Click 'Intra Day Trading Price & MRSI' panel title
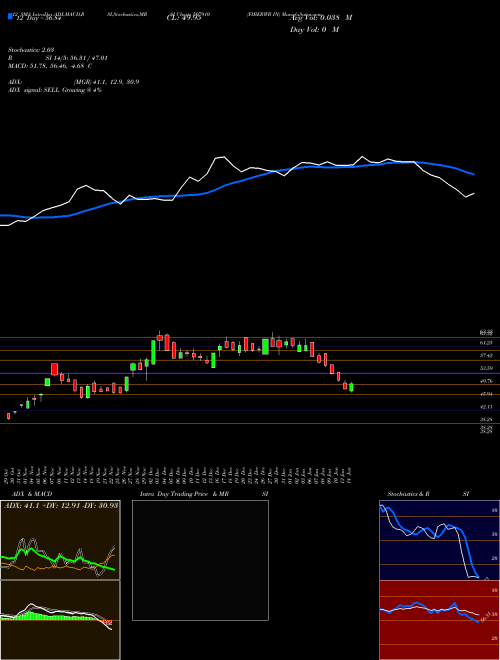This screenshot has width=500, height=660. coord(204,494)
